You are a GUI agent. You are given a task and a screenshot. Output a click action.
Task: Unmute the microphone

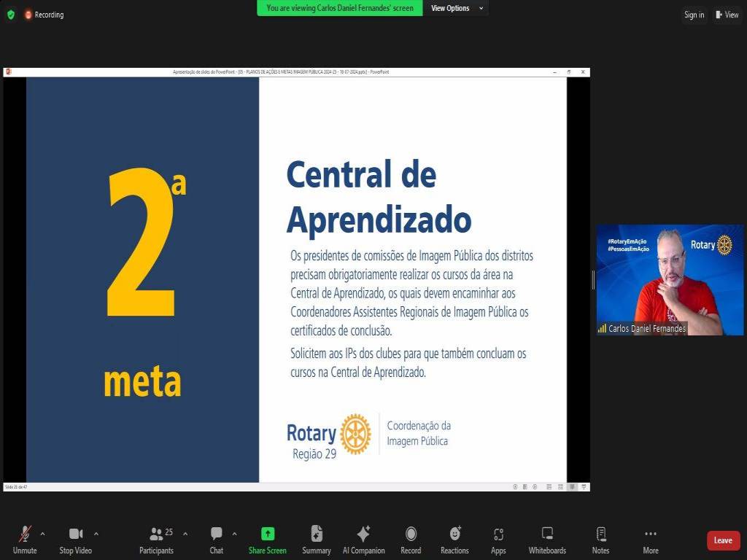pos(25,540)
